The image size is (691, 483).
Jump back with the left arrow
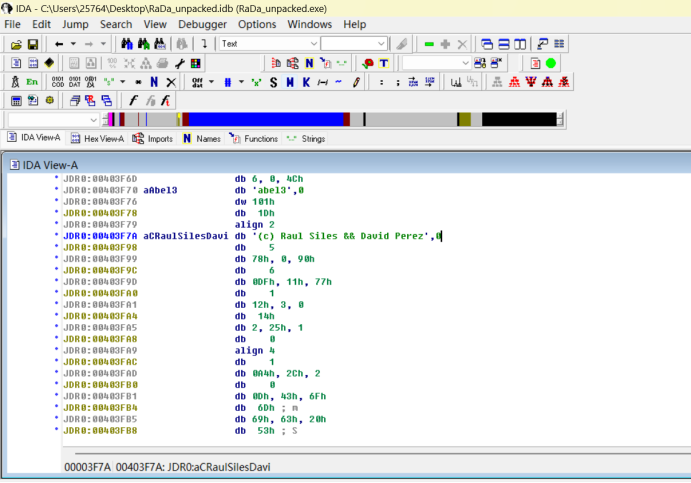pyautogui.click(x=59, y=44)
